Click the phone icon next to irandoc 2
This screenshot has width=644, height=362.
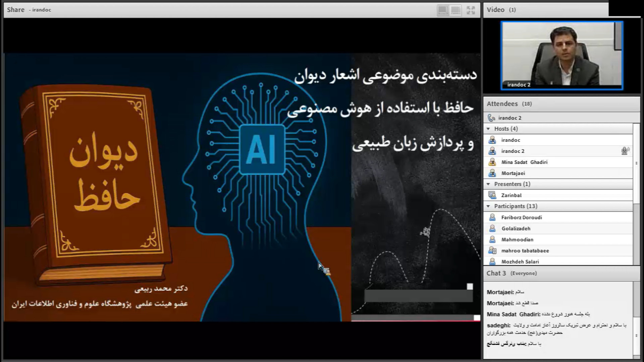click(x=491, y=118)
